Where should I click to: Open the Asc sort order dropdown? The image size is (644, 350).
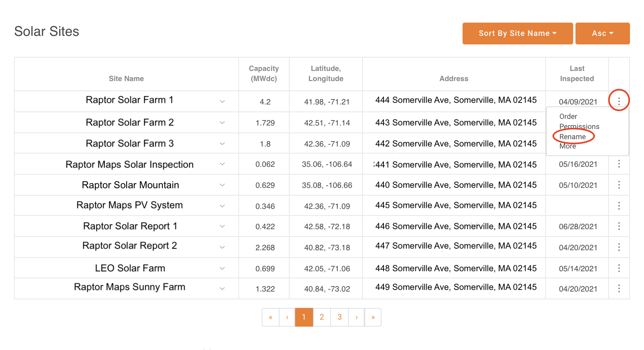[x=602, y=34]
